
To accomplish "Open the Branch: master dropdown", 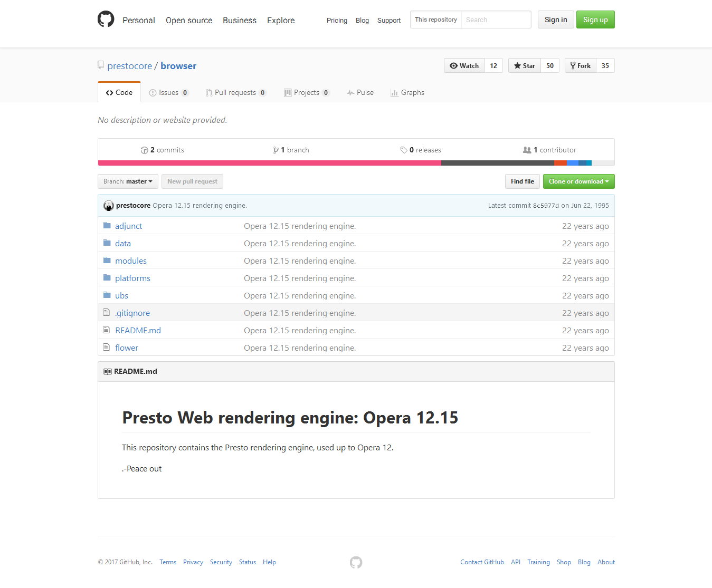I will tap(128, 181).
